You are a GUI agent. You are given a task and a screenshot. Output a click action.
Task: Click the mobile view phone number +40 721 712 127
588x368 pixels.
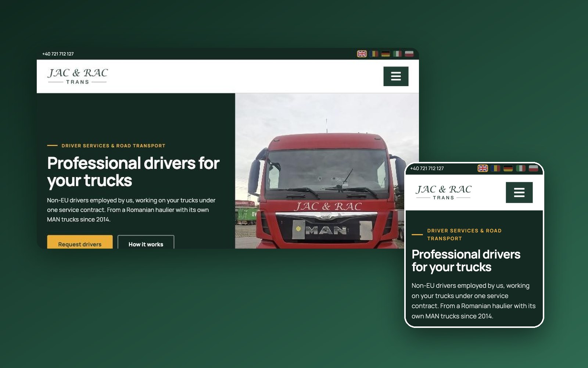pos(427,168)
